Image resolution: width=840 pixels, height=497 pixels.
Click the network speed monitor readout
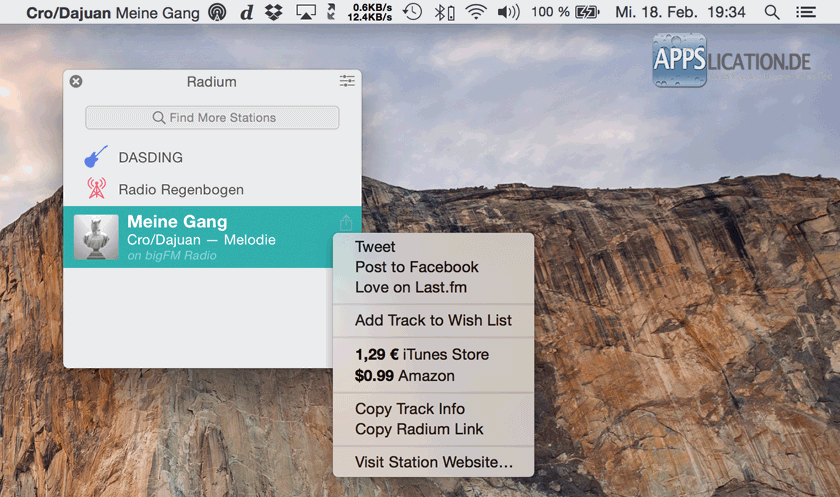[370, 12]
